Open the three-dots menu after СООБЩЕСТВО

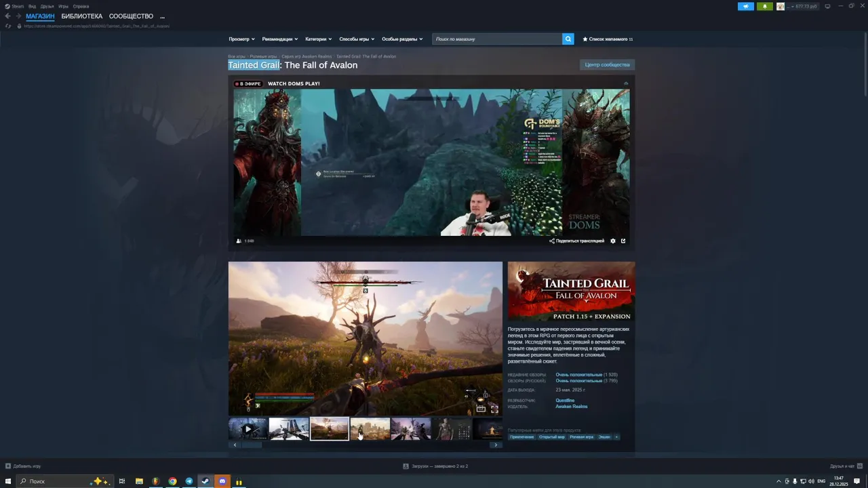[x=162, y=17]
